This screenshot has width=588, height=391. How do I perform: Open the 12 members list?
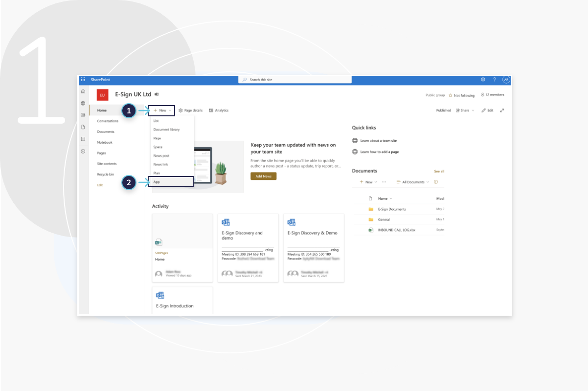pos(493,95)
